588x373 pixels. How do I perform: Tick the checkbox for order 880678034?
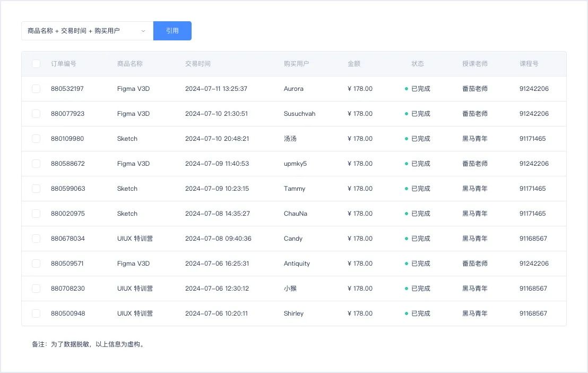pos(36,239)
